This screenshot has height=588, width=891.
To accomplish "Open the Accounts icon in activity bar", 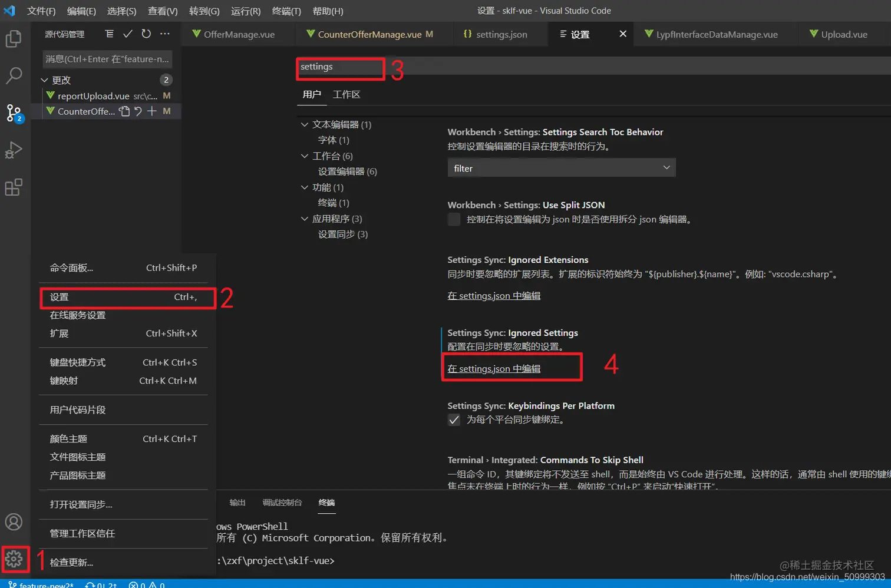I will [14, 522].
